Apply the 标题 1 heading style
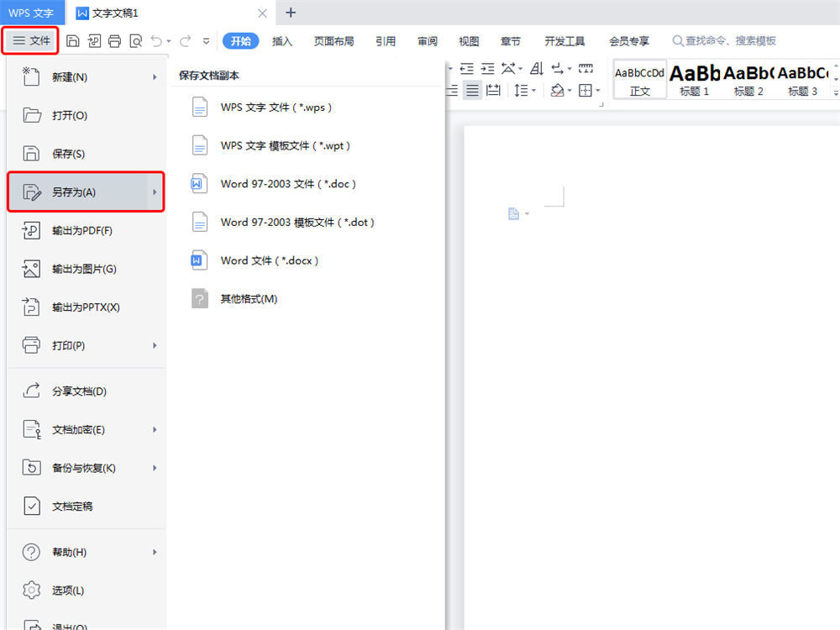The width and height of the screenshot is (840, 630). [694, 81]
